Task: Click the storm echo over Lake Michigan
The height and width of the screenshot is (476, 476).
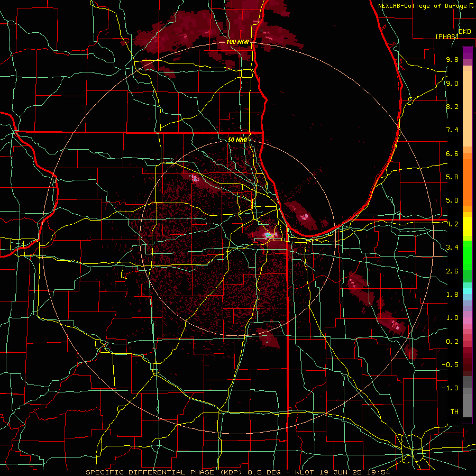Action: pyautogui.click(x=302, y=215)
